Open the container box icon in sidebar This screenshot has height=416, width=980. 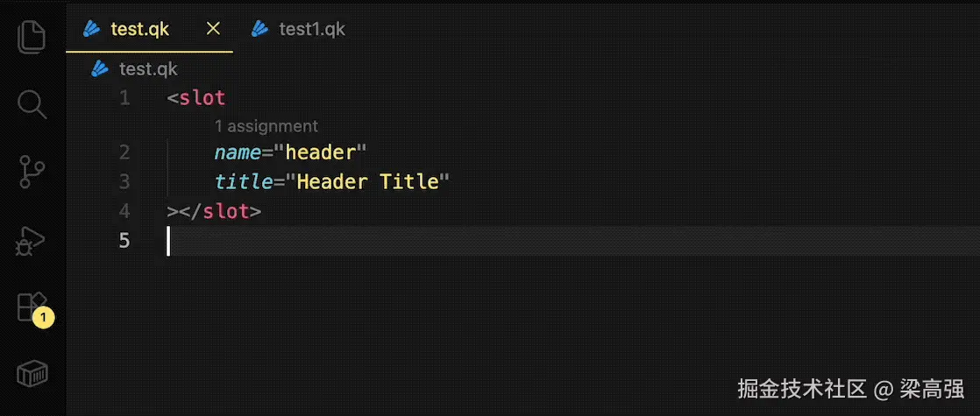pos(32,374)
